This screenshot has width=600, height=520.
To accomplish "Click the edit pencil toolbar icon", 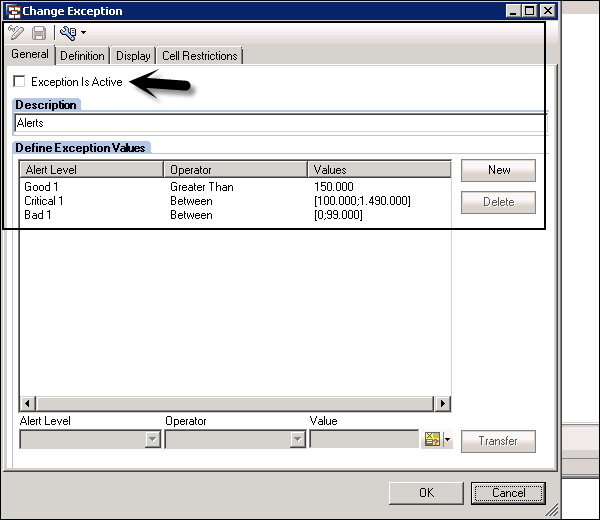I will [x=16, y=33].
